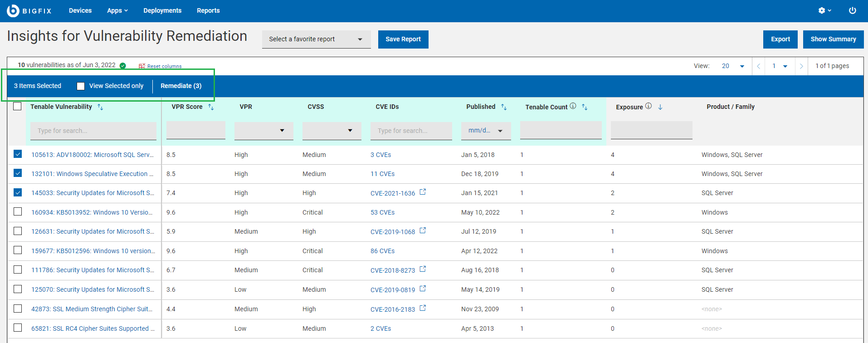Uncheck the 105613 ADV180002 row checkbox
This screenshot has height=343, width=868.
pos(18,154)
